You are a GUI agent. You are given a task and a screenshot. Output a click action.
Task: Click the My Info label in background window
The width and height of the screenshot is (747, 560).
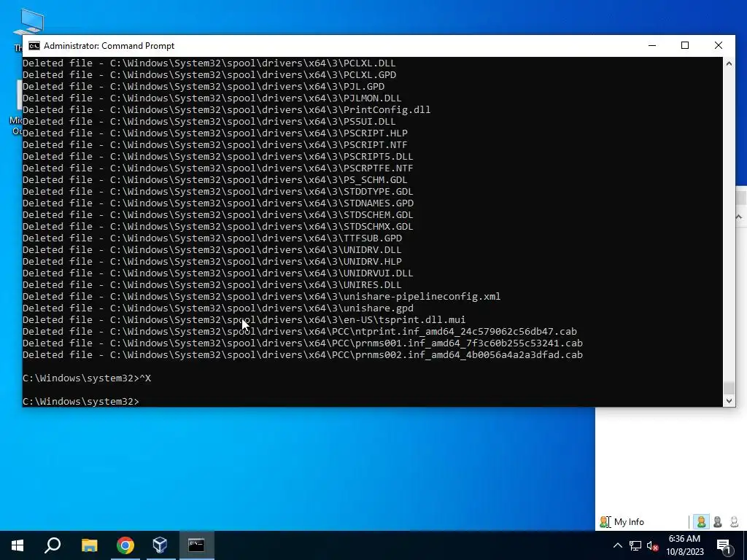629,522
